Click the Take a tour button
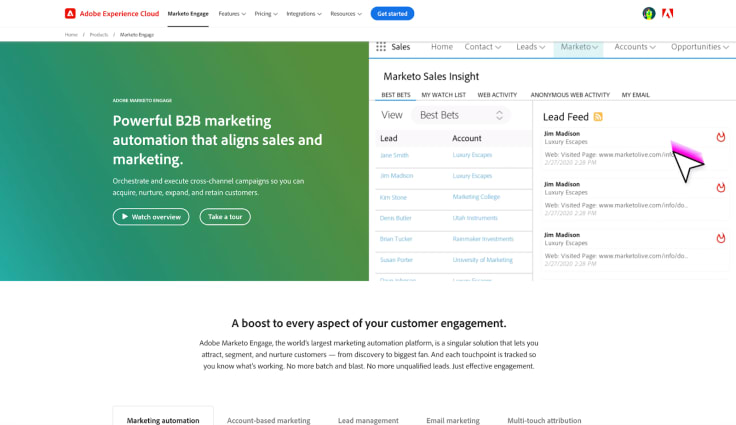 coord(225,217)
